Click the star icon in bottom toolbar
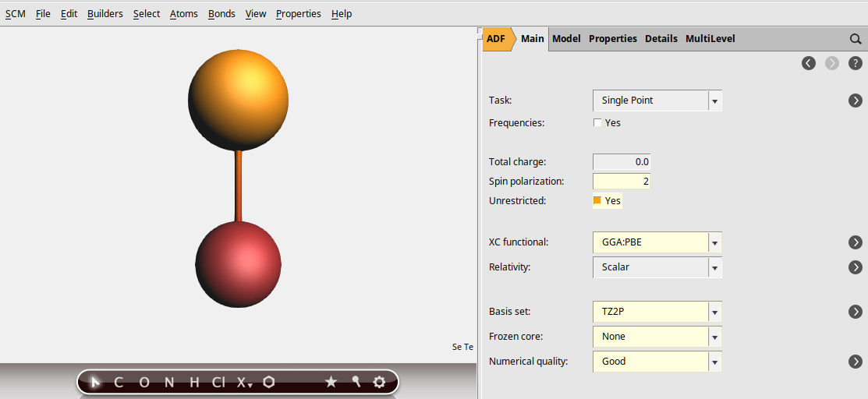The width and height of the screenshot is (868, 399). click(x=331, y=382)
